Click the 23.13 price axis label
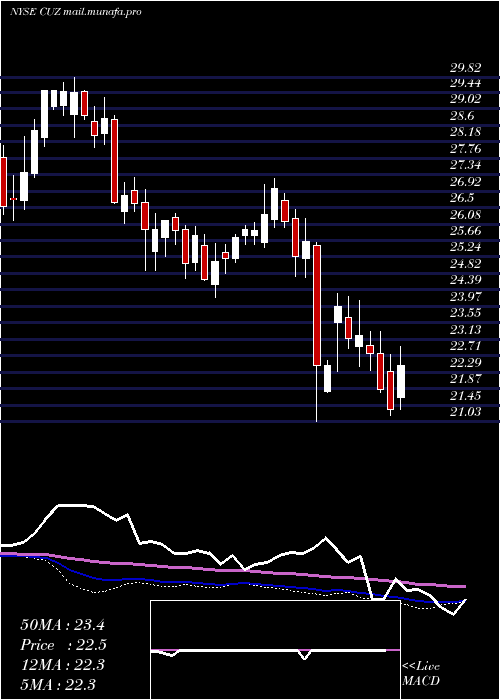This screenshot has width=500, height=700. pyautogui.click(x=466, y=329)
